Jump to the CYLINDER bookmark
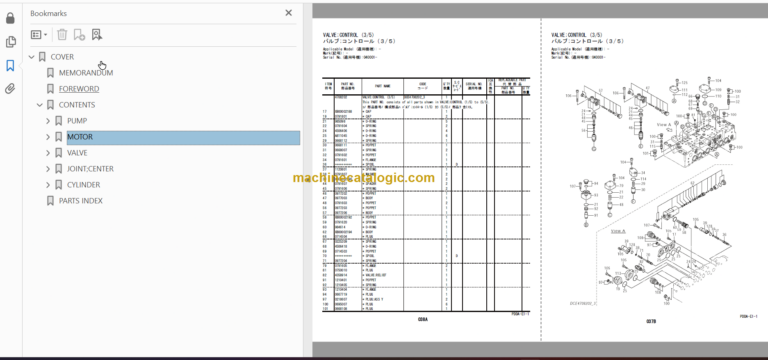The height and width of the screenshot is (360, 768). pyautogui.click(x=83, y=185)
